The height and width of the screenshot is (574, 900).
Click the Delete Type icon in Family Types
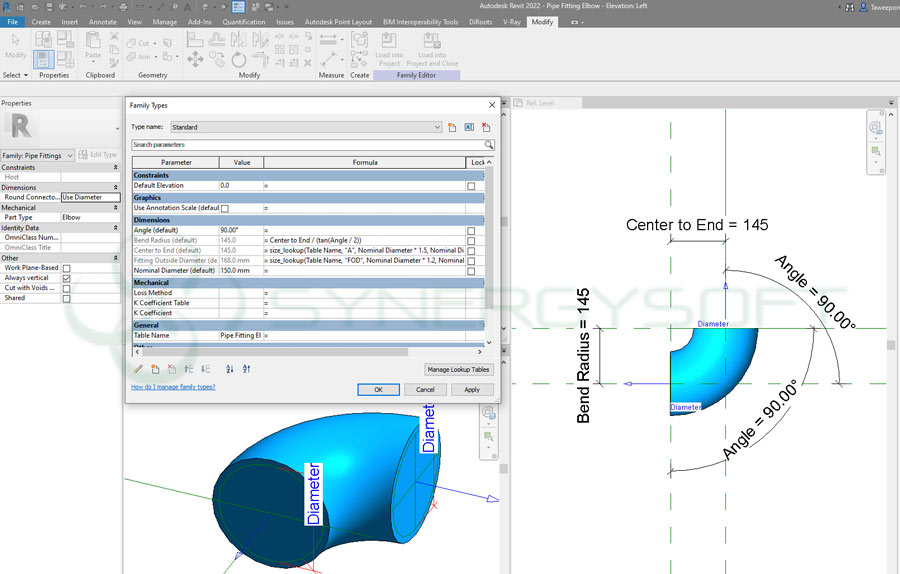(486, 128)
